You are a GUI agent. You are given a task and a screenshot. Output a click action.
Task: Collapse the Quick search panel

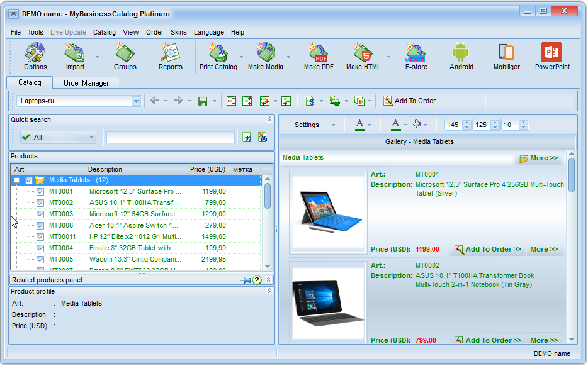coord(269,119)
